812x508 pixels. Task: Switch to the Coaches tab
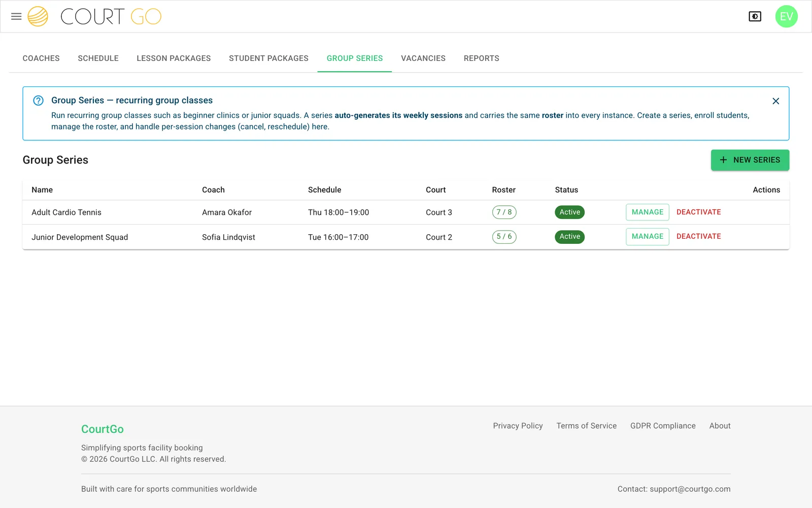tap(41, 58)
